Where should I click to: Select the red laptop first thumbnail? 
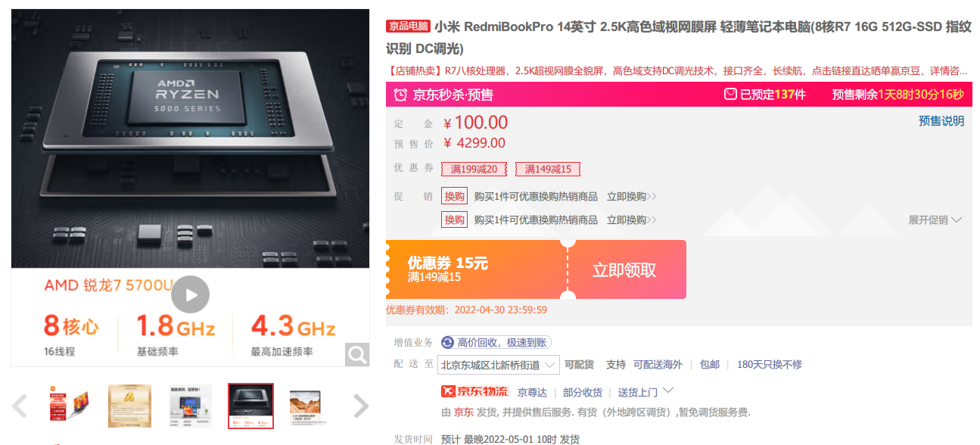[x=70, y=406]
